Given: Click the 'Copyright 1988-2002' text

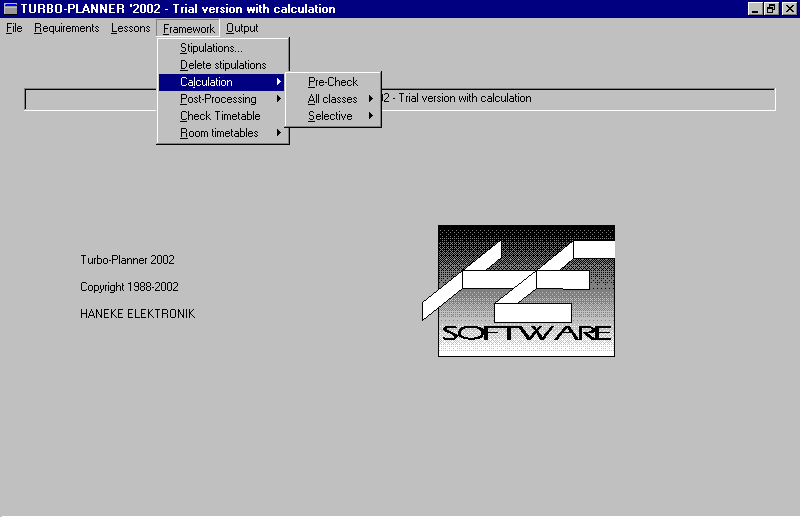Looking at the screenshot, I should click(129, 287).
